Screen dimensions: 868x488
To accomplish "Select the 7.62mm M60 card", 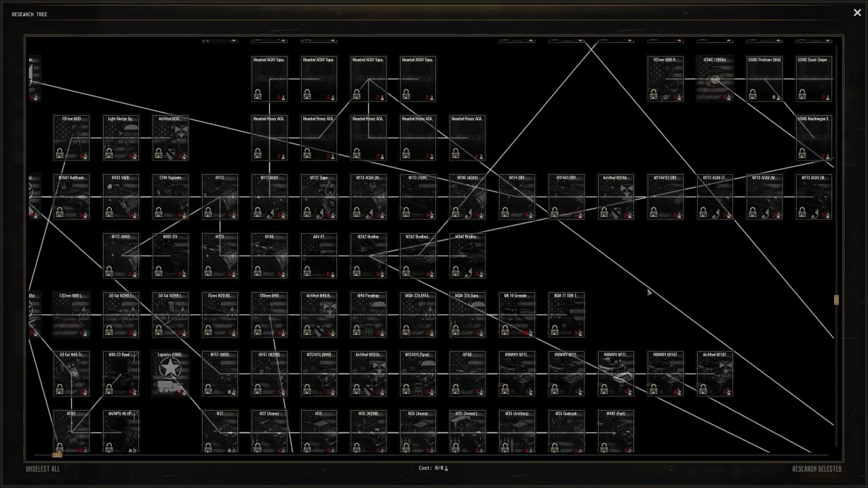I will pos(71,314).
